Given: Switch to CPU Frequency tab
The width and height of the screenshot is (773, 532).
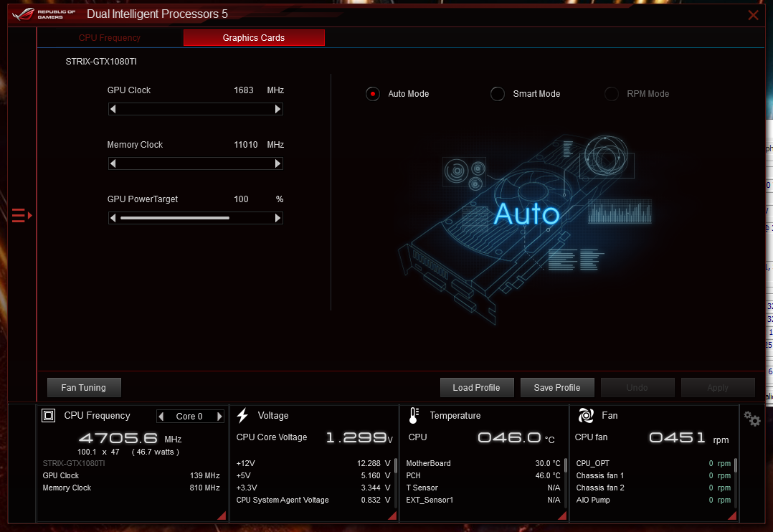Looking at the screenshot, I should tap(110, 38).
